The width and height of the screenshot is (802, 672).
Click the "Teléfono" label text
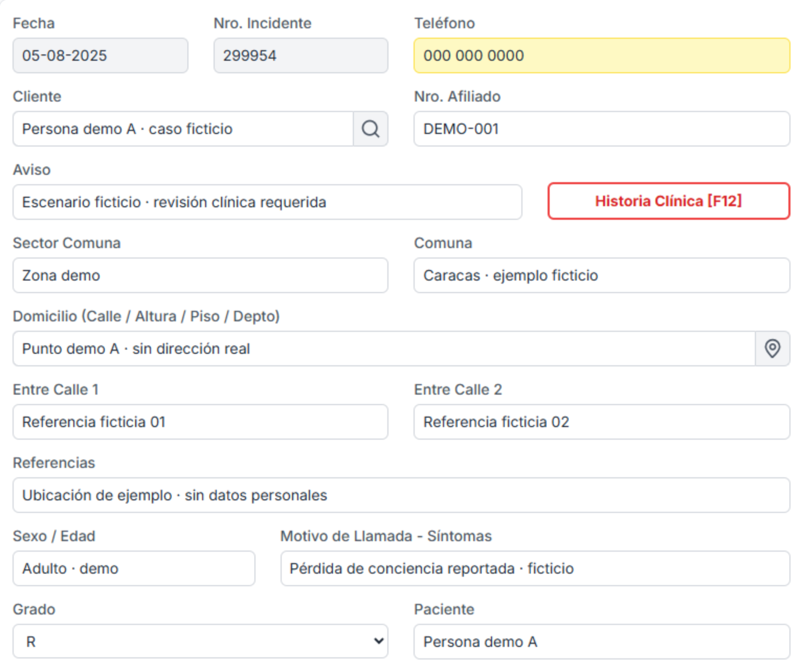pos(444,24)
